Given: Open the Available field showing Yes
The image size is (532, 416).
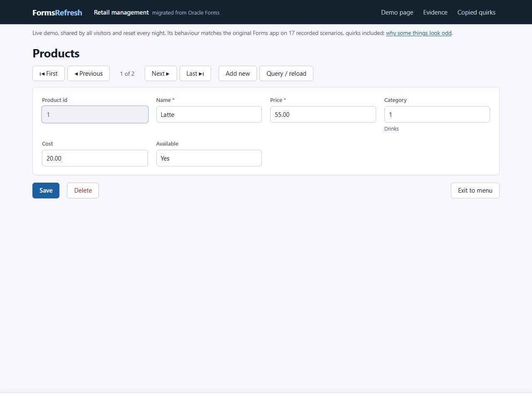Looking at the screenshot, I should pos(209,158).
